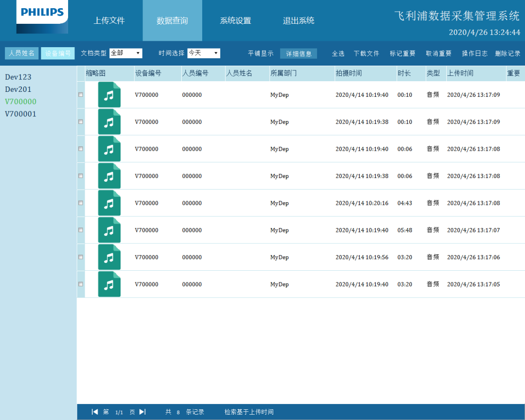This screenshot has width=525, height=420.
Task: Check the row uploaded 13:17:06
Action: tap(81, 257)
